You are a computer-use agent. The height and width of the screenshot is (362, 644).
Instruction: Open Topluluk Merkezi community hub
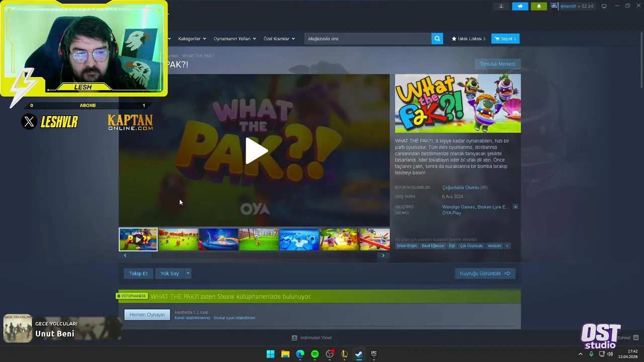(x=498, y=64)
